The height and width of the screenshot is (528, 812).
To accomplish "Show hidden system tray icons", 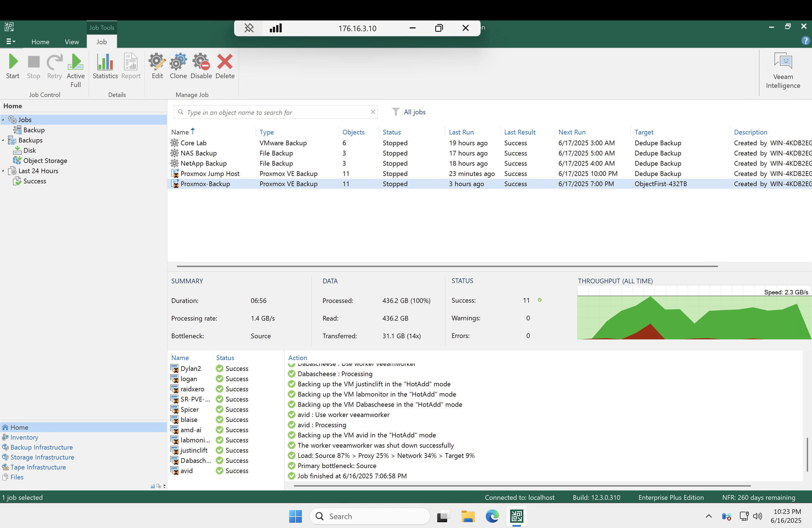I will pyautogui.click(x=709, y=516).
